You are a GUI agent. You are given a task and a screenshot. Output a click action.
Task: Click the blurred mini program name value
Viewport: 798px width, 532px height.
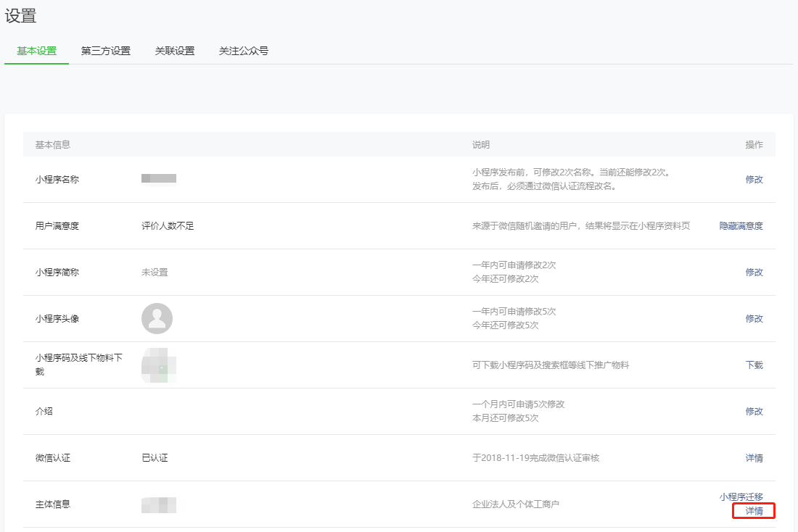159,178
